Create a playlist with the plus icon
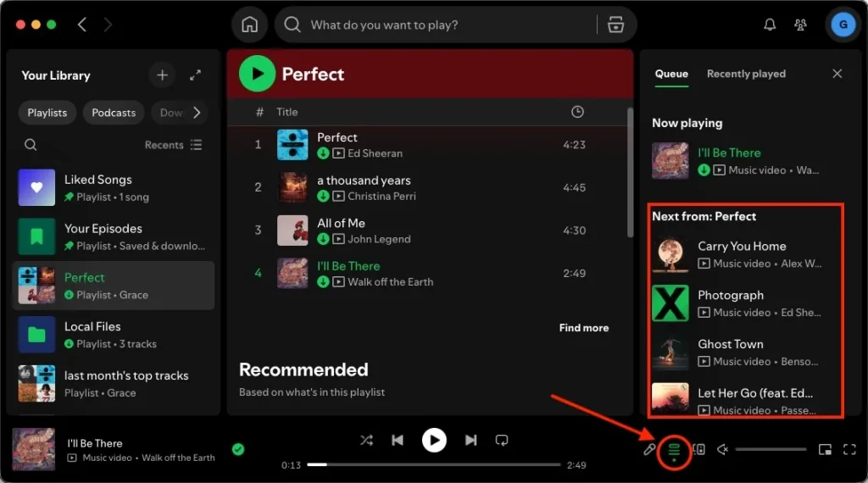The image size is (868, 483). [x=162, y=75]
